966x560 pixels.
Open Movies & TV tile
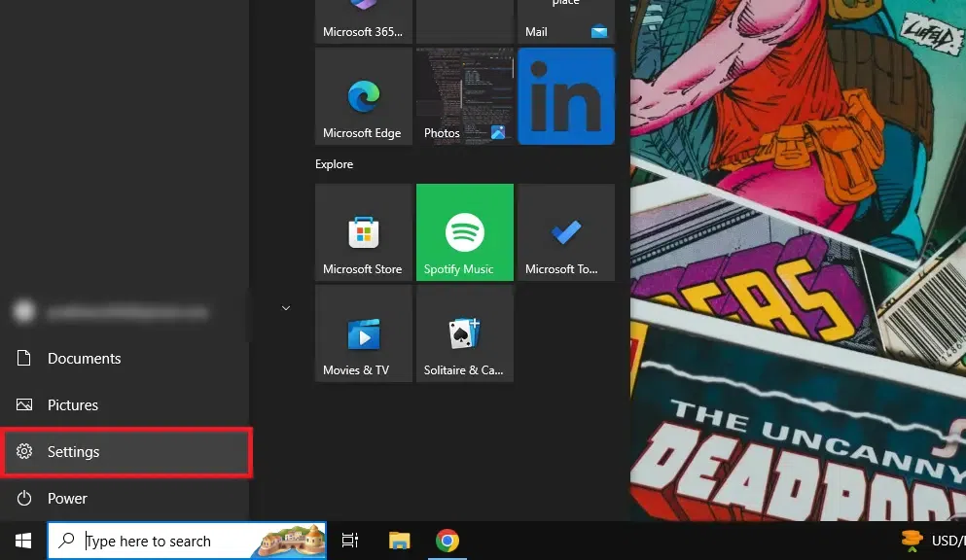coord(364,333)
